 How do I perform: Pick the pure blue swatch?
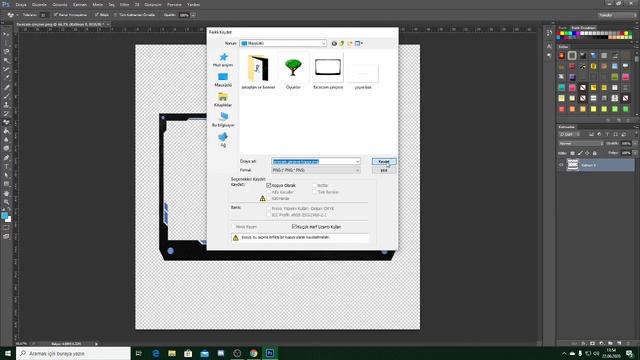tap(575, 33)
